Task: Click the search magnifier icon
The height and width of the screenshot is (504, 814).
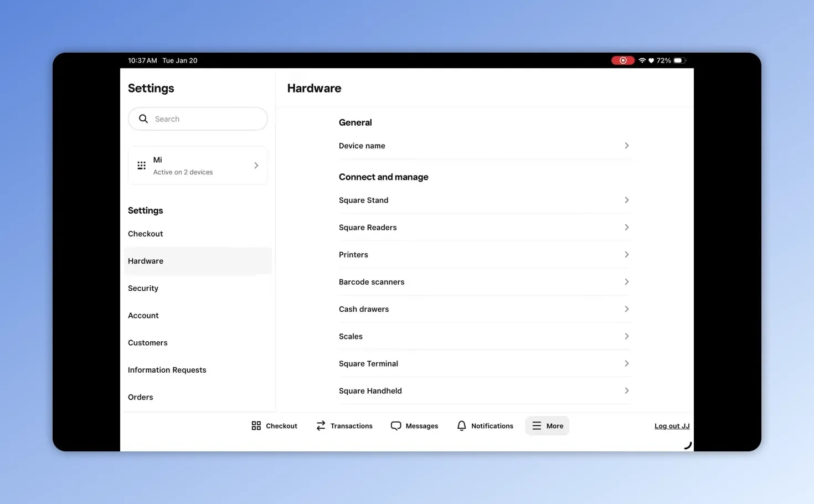Action: (x=143, y=119)
